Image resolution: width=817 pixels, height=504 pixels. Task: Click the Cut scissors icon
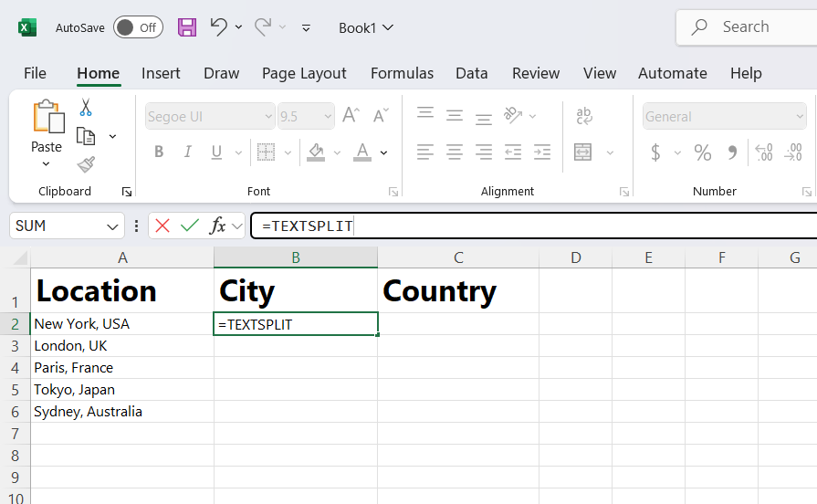pyautogui.click(x=86, y=108)
